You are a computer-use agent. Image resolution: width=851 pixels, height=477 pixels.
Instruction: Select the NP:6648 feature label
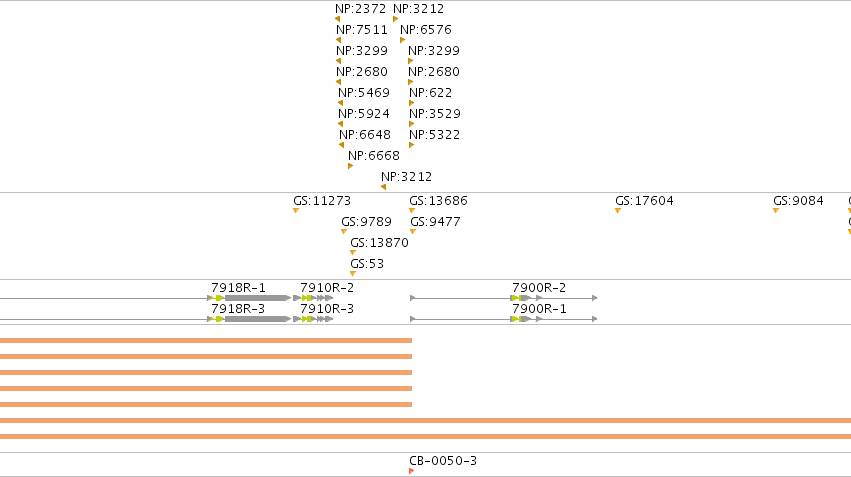365,135
